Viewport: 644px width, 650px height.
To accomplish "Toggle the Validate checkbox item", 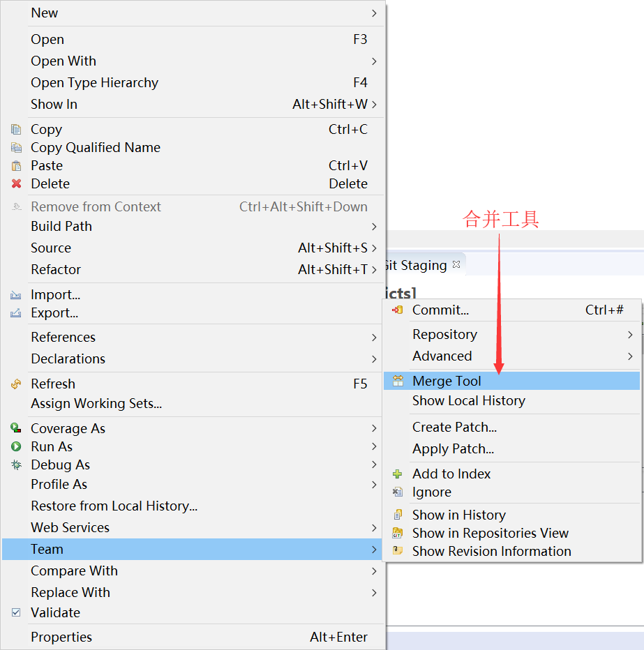I will tap(16, 612).
